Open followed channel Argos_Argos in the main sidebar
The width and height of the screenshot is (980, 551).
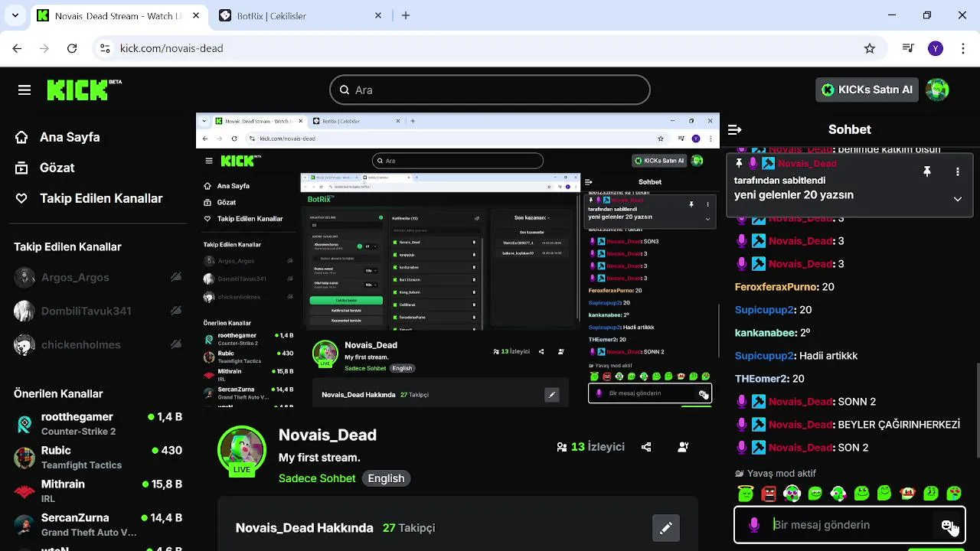pyautogui.click(x=98, y=277)
